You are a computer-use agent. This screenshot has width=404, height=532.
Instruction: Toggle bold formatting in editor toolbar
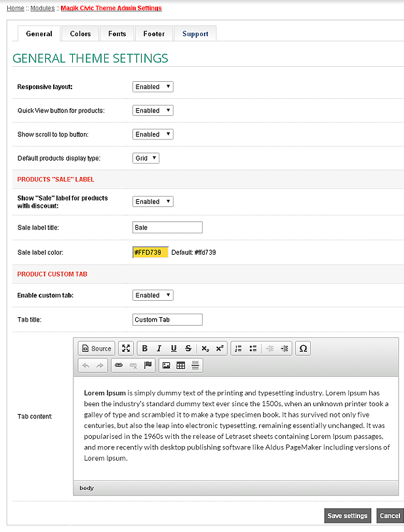[145, 349]
